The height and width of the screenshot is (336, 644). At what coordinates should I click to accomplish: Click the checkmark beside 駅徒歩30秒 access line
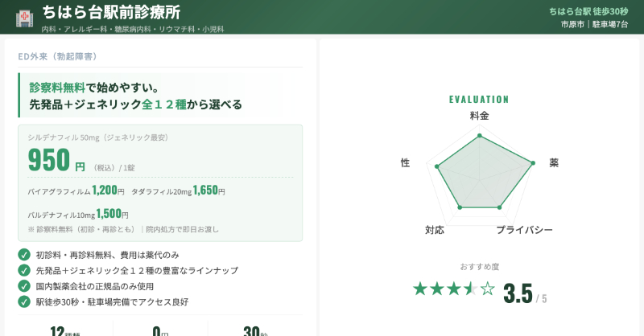[24, 301]
